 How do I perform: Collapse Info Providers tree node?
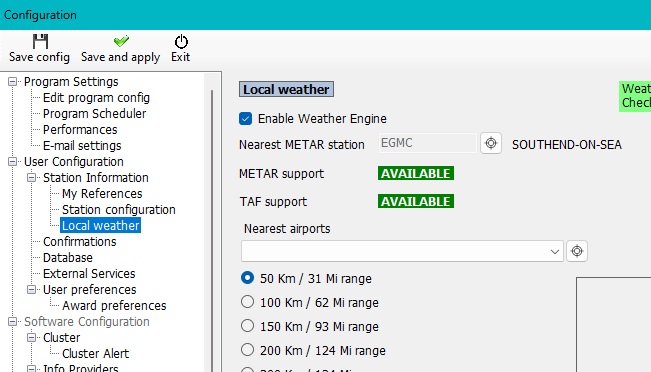(32, 368)
